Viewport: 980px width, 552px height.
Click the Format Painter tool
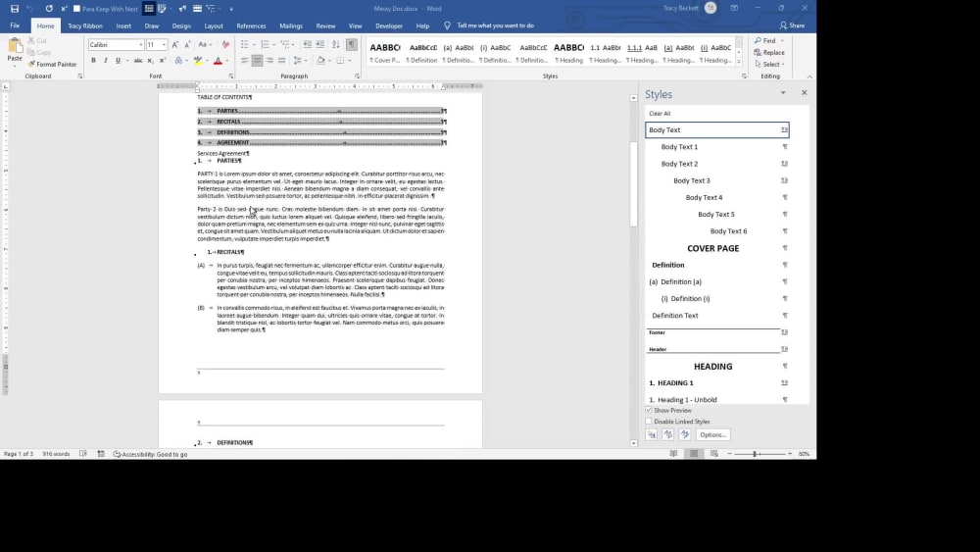(52, 64)
